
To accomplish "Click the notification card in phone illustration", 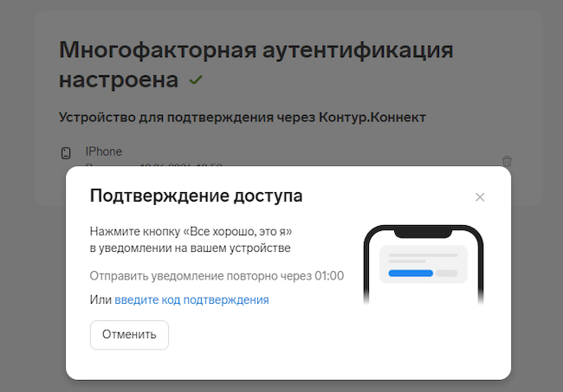I will click(424, 264).
